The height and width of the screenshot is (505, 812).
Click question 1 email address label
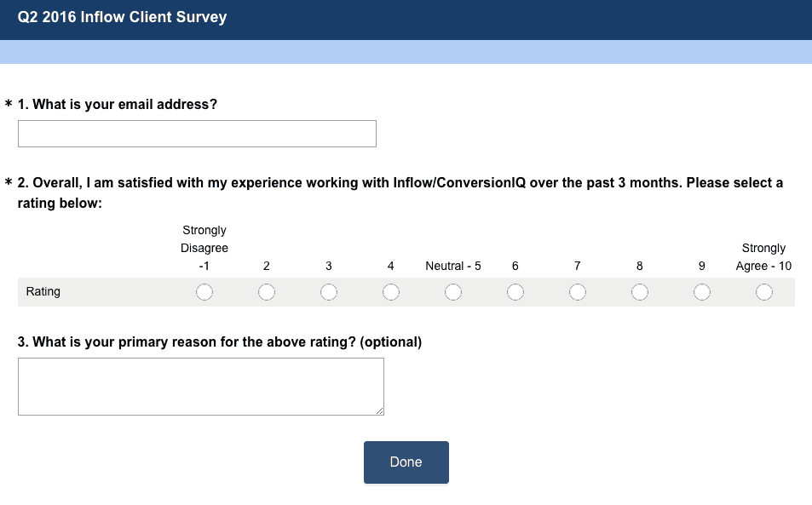click(118, 105)
